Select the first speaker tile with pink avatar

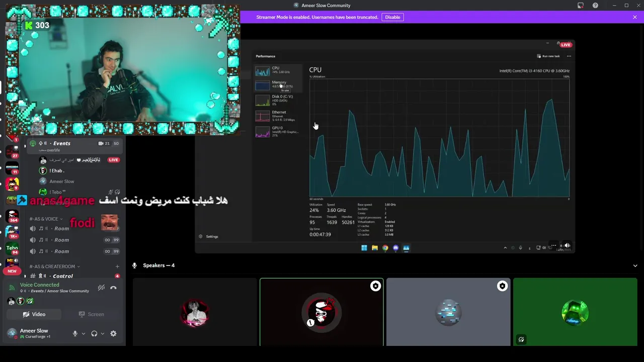(x=195, y=312)
